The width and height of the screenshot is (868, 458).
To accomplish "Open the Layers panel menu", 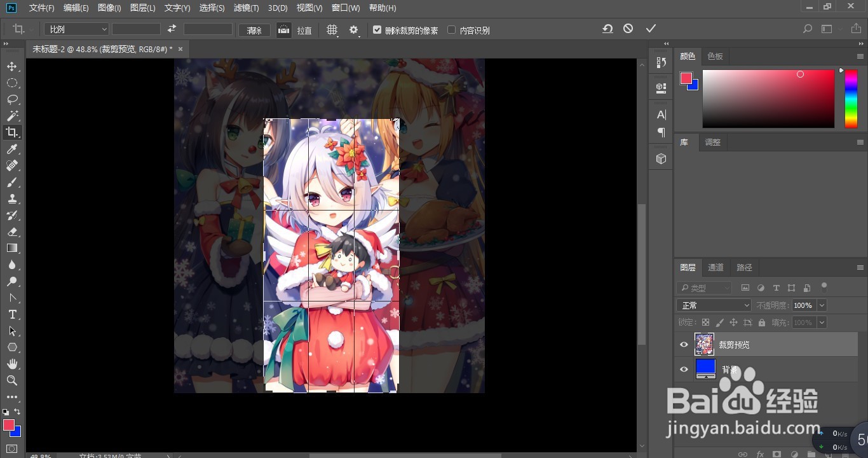I will pyautogui.click(x=860, y=268).
